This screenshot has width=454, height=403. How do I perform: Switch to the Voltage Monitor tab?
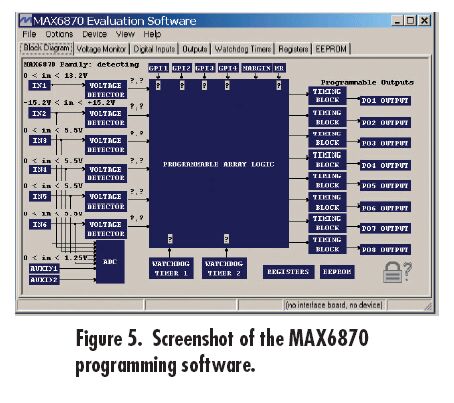click(x=101, y=49)
